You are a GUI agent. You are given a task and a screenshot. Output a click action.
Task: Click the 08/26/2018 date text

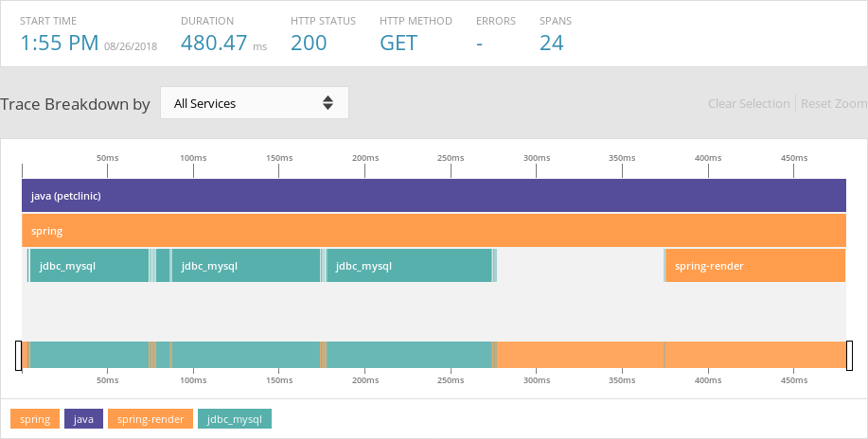coord(131,46)
